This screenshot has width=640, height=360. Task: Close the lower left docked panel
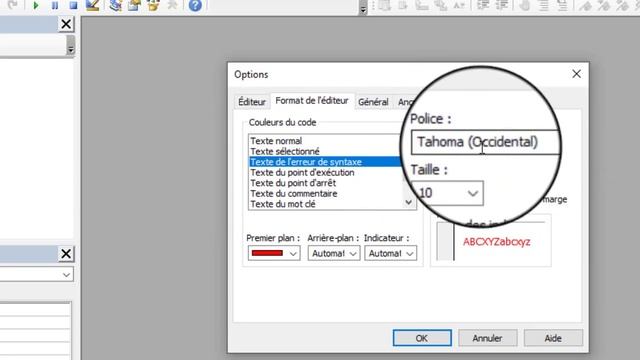(x=66, y=254)
